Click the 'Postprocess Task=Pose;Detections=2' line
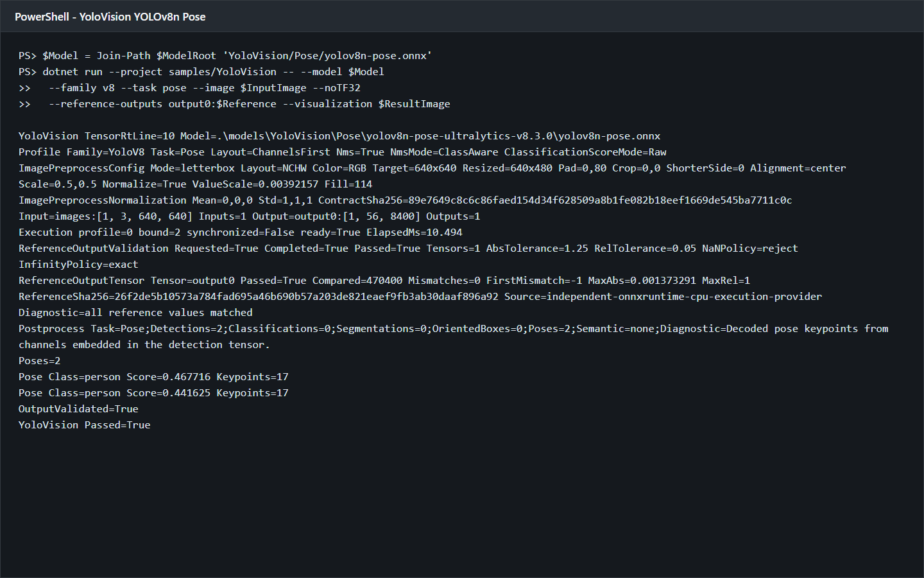Viewport: 924px width, 578px height. (x=454, y=329)
